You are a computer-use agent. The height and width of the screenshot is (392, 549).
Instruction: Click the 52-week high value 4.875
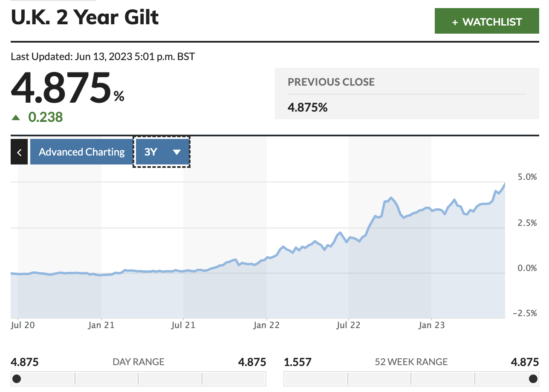point(525,362)
